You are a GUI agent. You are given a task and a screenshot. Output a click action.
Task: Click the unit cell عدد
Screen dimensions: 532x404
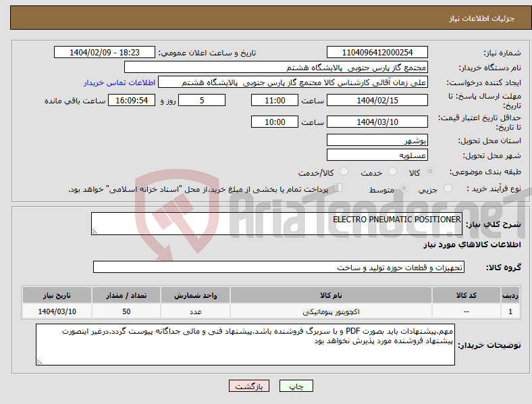[x=195, y=311]
